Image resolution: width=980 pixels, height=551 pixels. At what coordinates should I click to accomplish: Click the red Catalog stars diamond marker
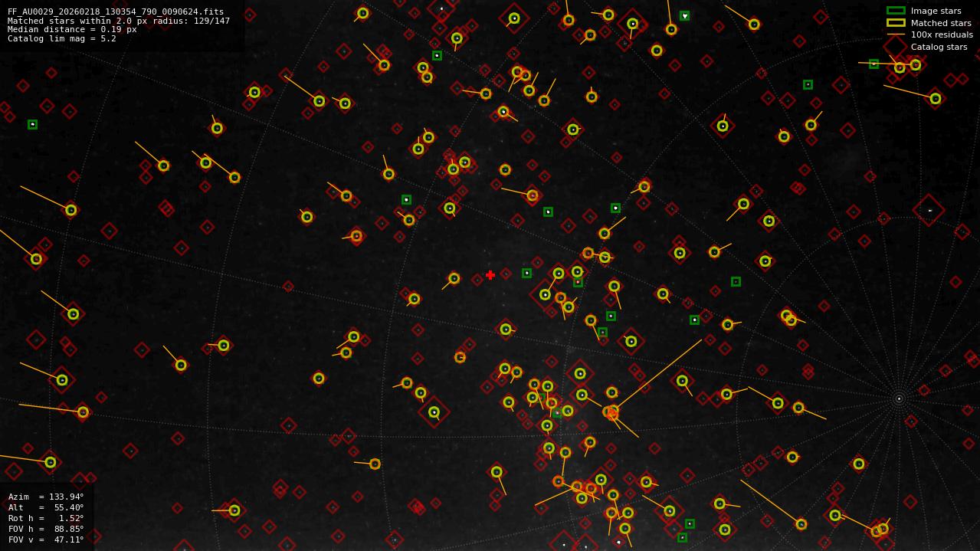click(893, 46)
